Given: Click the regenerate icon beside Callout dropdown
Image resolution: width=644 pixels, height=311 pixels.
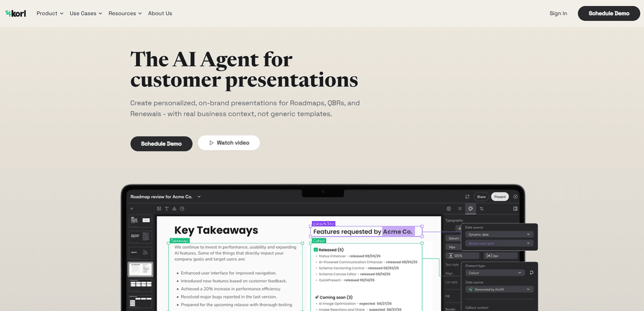Looking at the screenshot, I should click(531, 272).
